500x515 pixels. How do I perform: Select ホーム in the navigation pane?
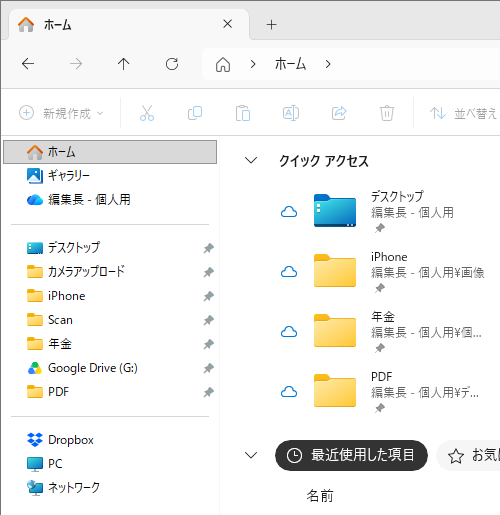[110, 152]
